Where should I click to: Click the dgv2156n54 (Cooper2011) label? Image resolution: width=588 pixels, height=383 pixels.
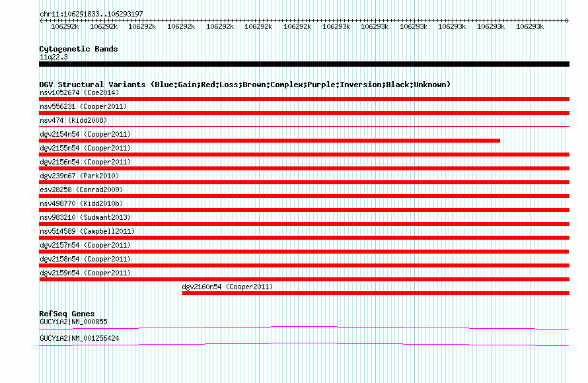click(85, 162)
